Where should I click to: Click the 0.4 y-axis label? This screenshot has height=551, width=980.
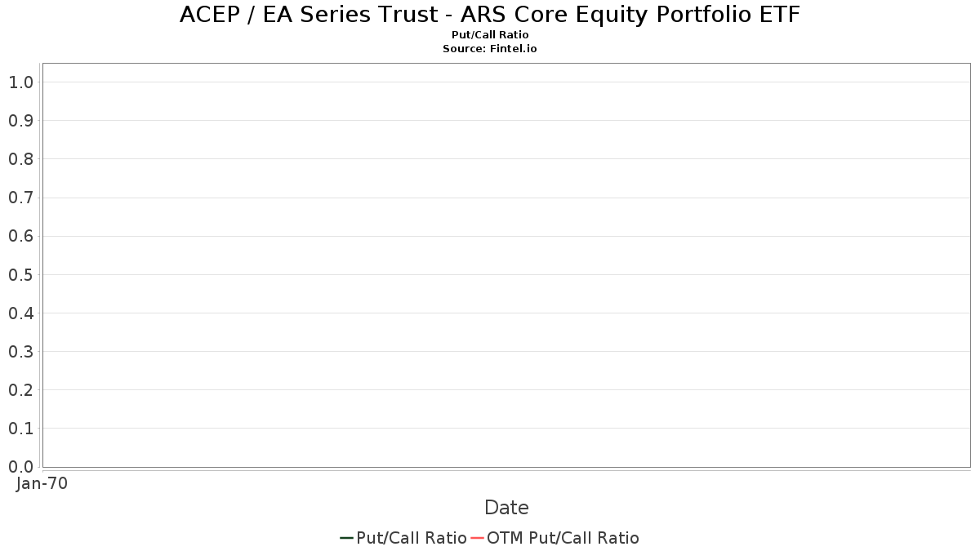pyautogui.click(x=20, y=313)
